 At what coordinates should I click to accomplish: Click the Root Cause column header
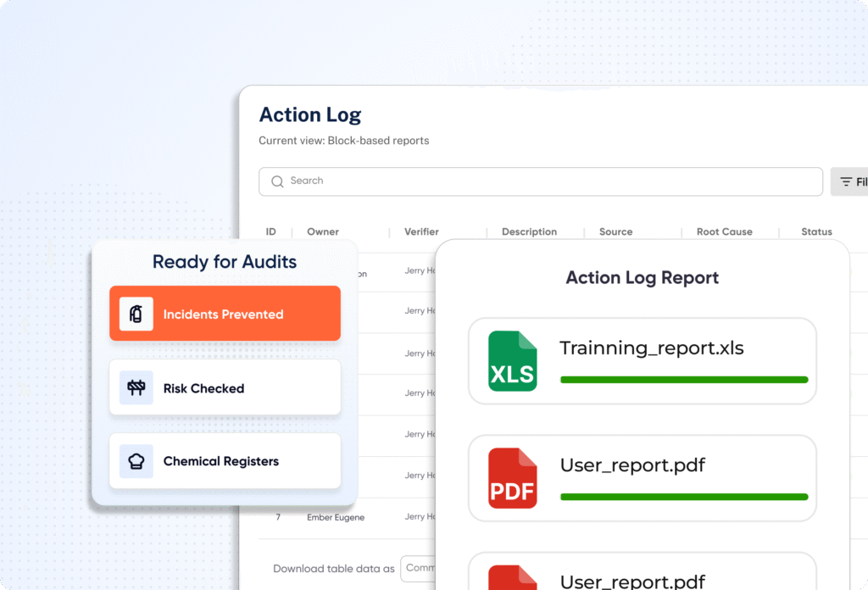[x=724, y=231]
